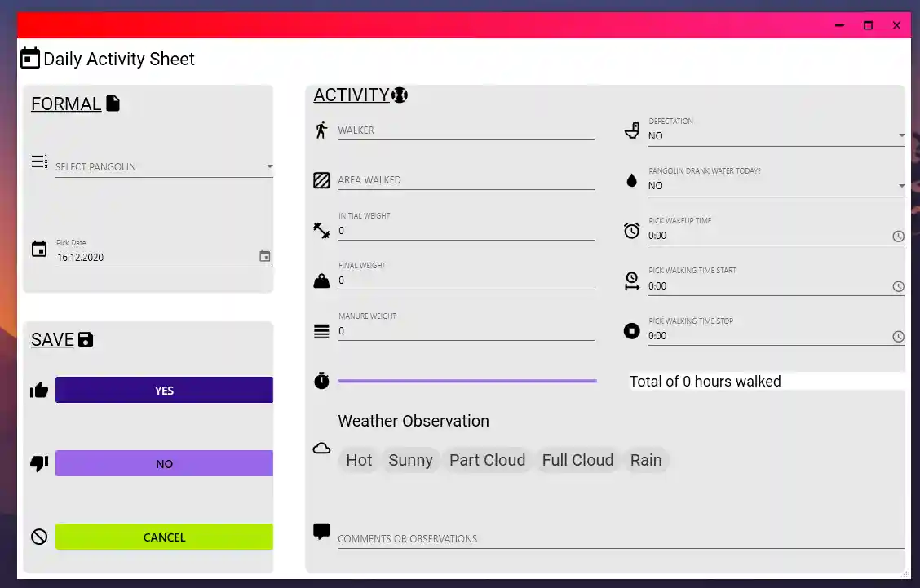
Task: Click the walking time start icon
Action: click(632, 281)
